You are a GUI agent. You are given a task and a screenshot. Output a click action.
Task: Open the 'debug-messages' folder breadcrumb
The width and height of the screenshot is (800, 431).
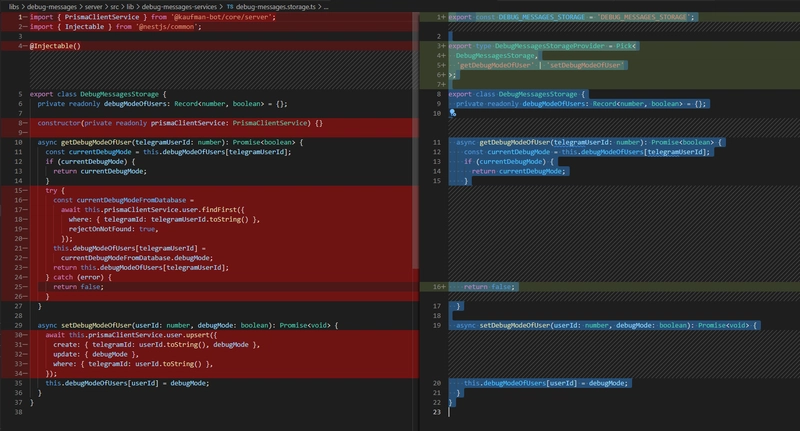[52, 7]
